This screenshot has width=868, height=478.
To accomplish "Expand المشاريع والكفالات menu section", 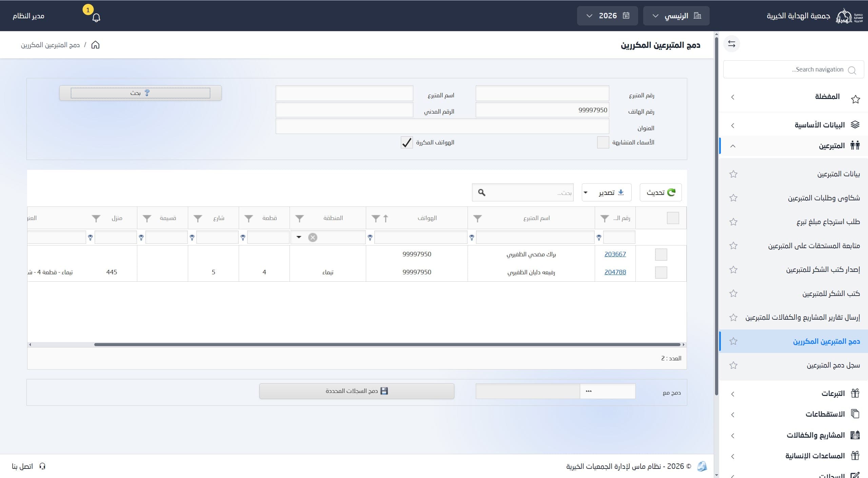I will 793,435.
